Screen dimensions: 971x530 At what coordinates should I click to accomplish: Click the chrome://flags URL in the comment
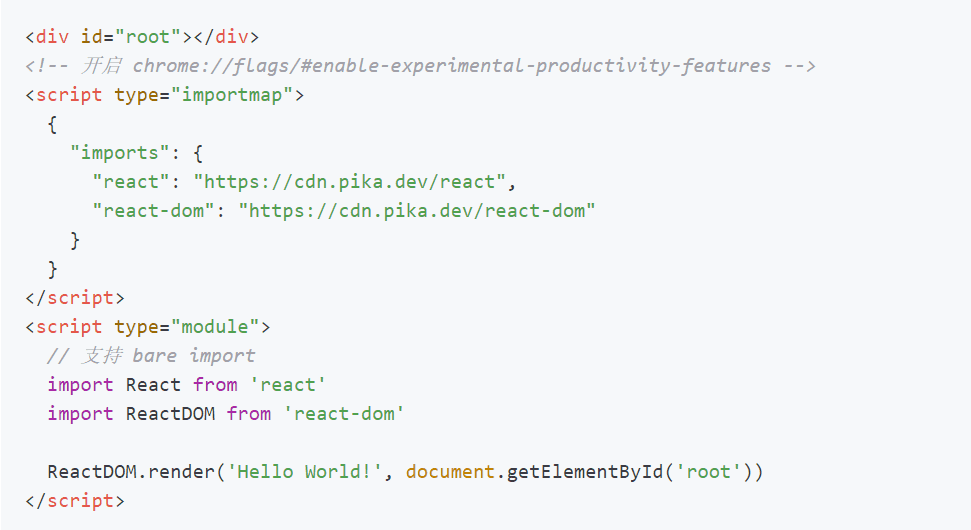451,66
